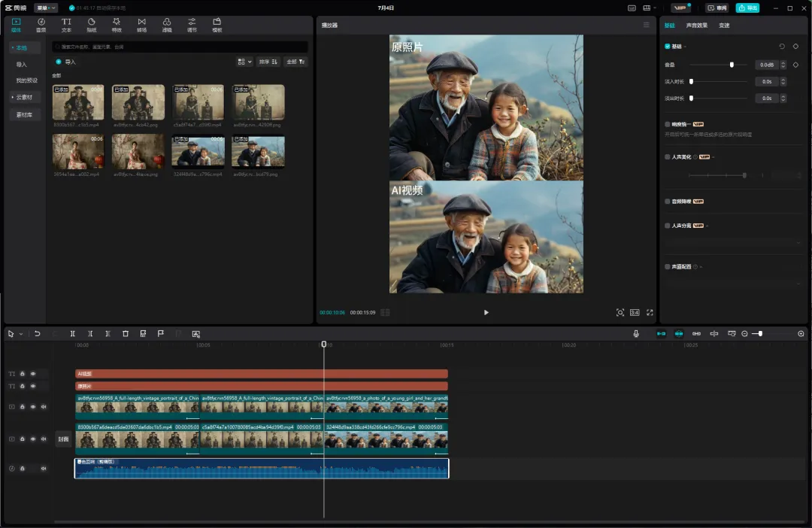Click the undo arrow in timeline toolbar
The image size is (812, 528).
point(38,334)
